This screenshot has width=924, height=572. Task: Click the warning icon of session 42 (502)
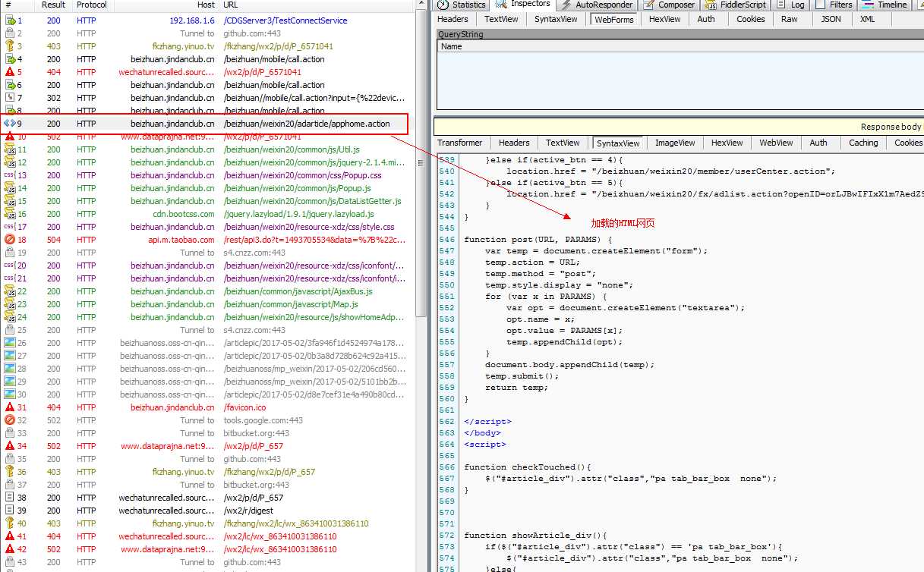coord(10,549)
